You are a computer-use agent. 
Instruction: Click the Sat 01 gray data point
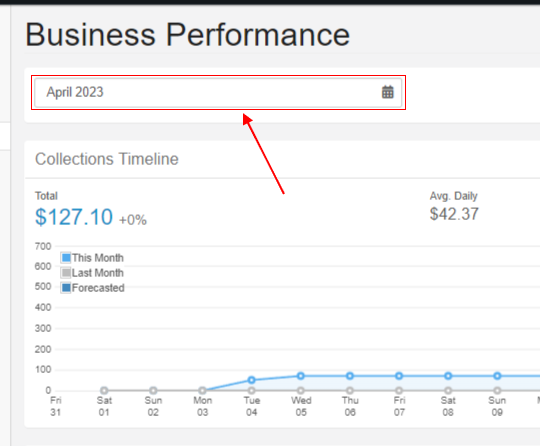[104, 391]
